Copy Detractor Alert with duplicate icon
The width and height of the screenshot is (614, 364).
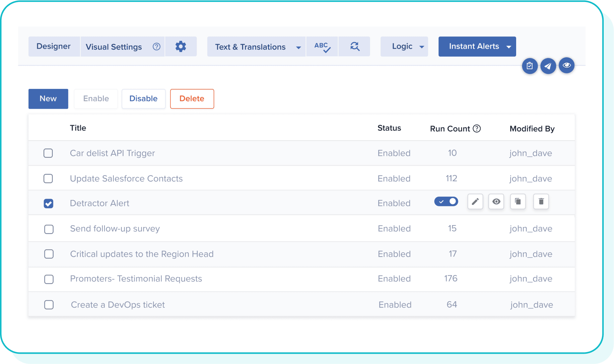518,202
